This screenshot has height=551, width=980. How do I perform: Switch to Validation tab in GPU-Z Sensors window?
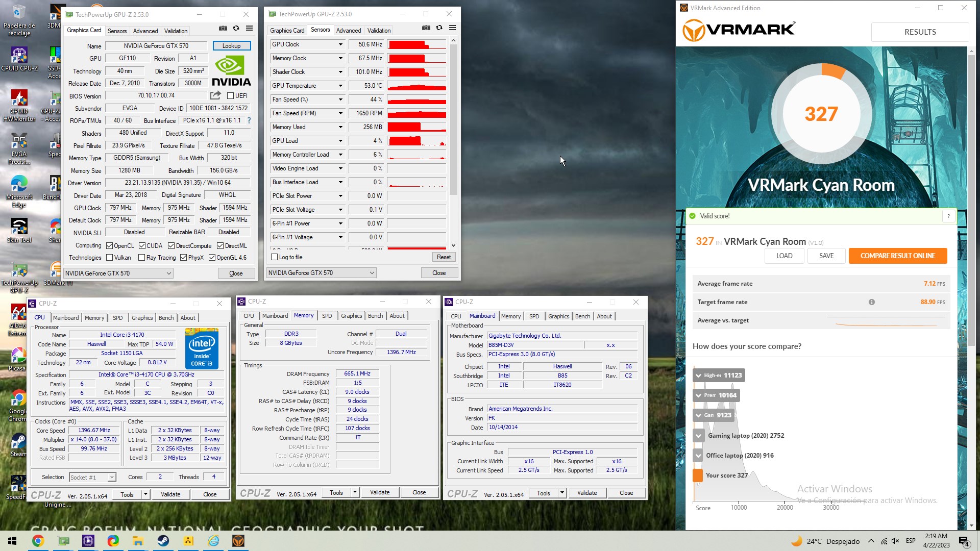[x=379, y=31]
